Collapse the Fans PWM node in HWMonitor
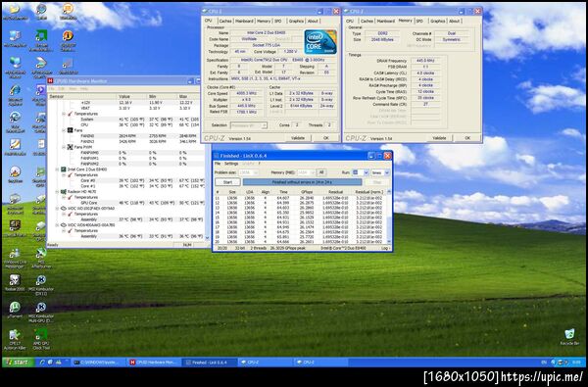This screenshot has height=387, width=588. click(64, 147)
